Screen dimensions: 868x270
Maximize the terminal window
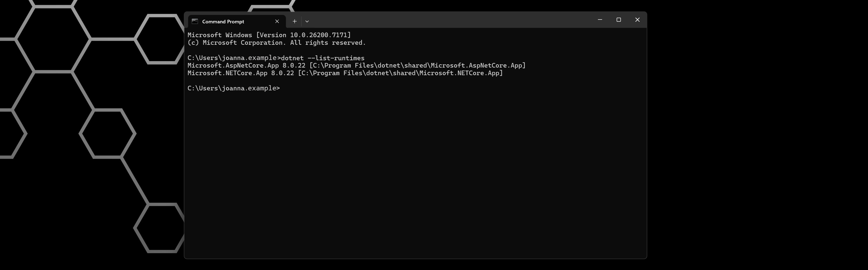coord(619,20)
